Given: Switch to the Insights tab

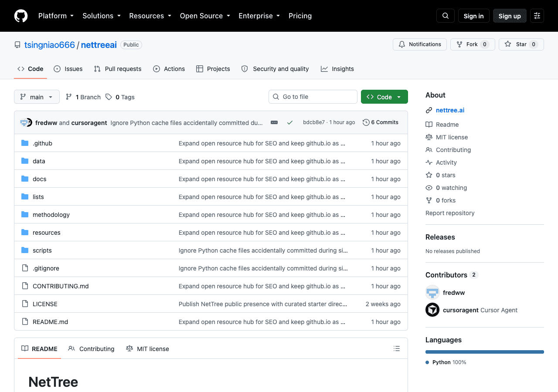Looking at the screenshot, I should [x=337, y=69].
